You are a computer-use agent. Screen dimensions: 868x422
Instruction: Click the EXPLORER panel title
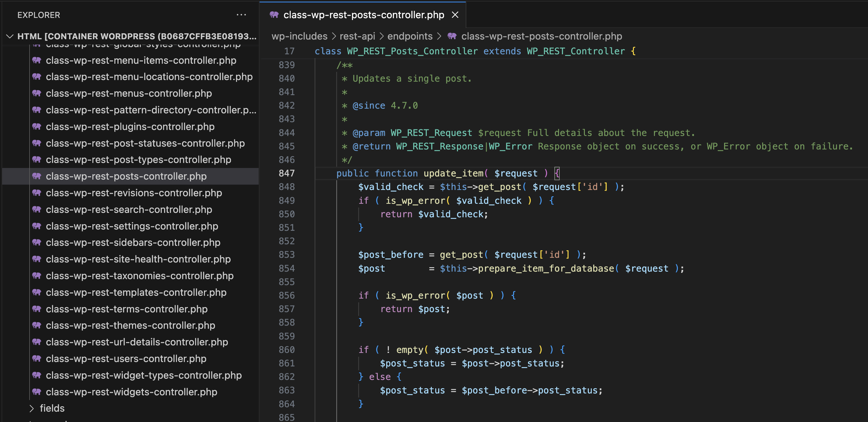(x=39, y=15)
